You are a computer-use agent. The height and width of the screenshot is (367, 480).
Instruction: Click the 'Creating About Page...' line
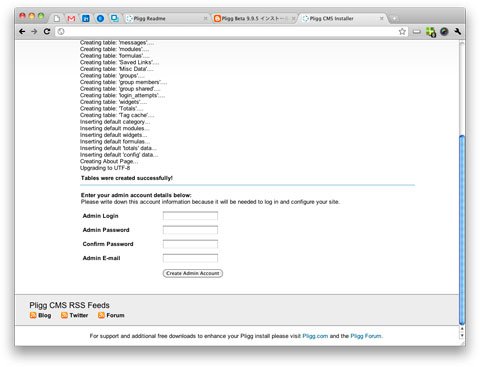tap(109, 161)
